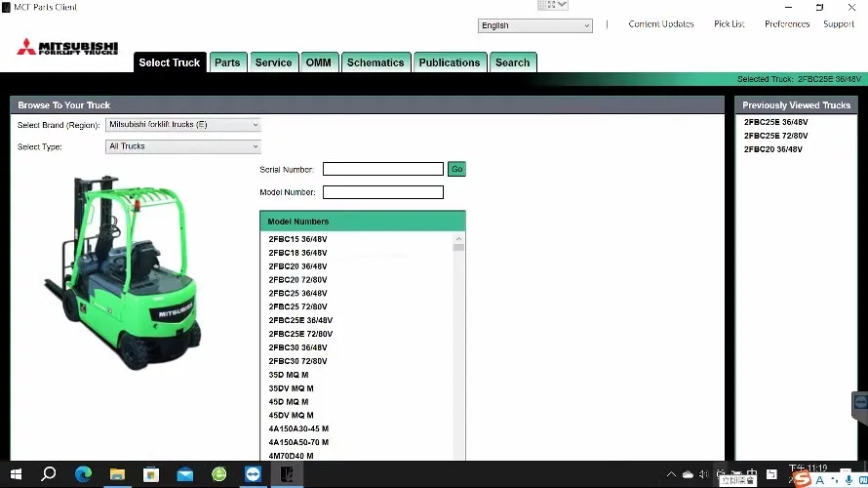Open Select Type All Trucks dropdown
Image resolution: width=868 pixels, height=488 pixels.
pos(182,146)
